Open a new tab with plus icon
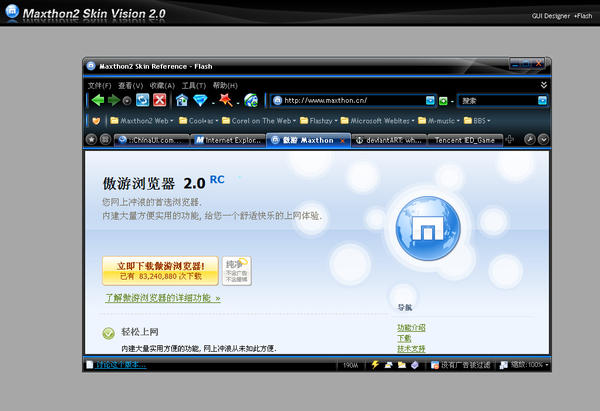The width and height of the screenshot is (600, 411). 509,140
